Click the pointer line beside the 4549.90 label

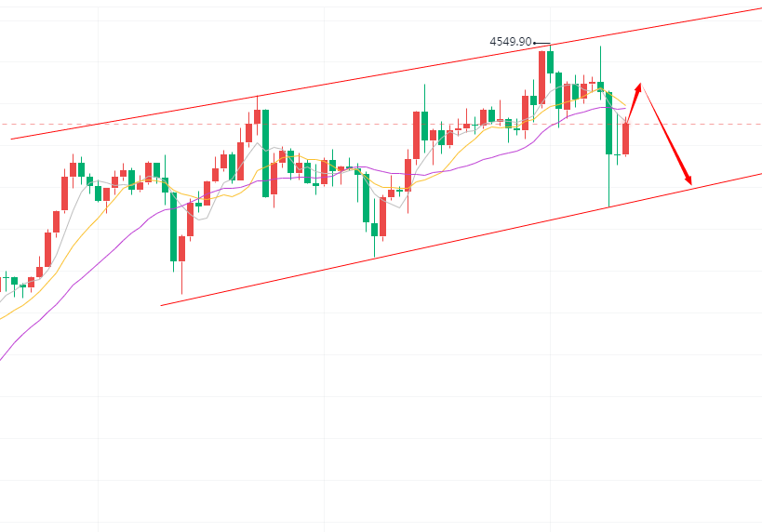541,43
